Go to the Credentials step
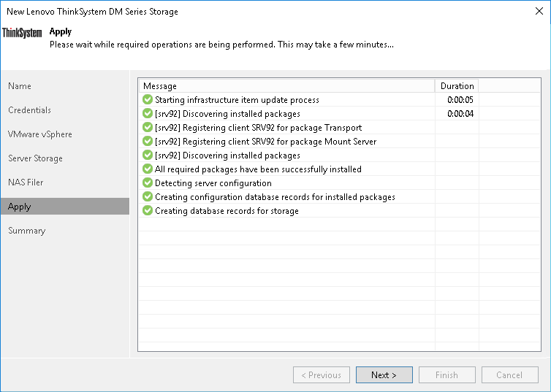Image resolution: width=551 pixels, height=392 pixels. [x=30, y=110]
